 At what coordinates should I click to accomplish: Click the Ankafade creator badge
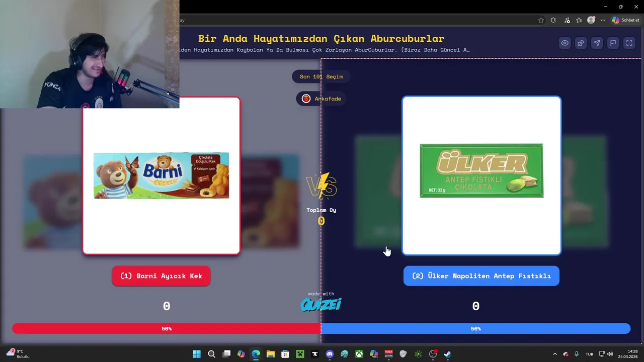[x=321, y=99]
